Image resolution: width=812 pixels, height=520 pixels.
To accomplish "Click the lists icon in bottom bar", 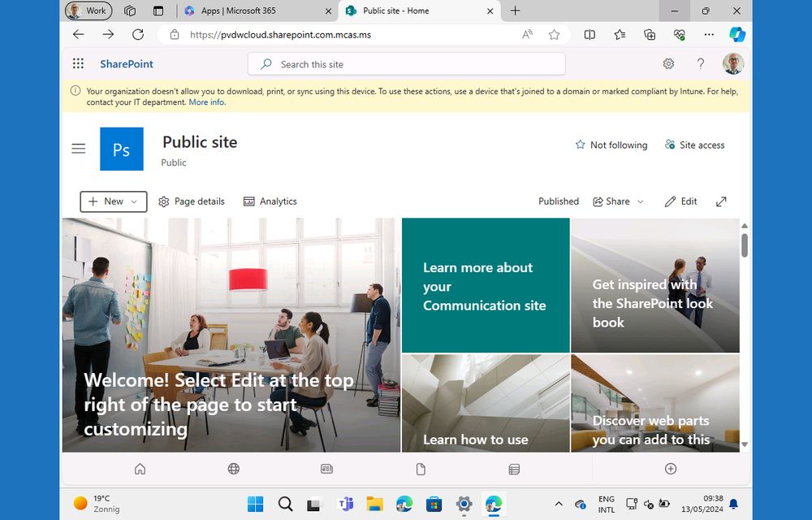I will click(514, 469).
